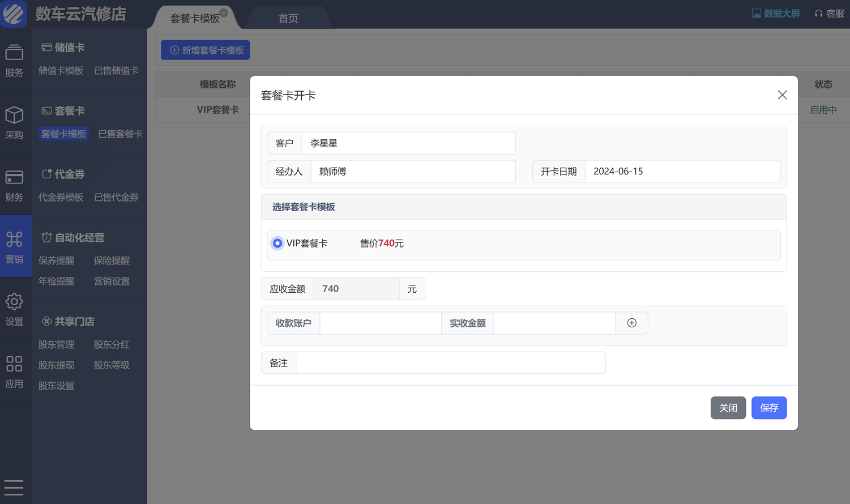Screen dimensions: 850x504
Task: Click the 实收金额 input field
Action: tap(555, 323)
